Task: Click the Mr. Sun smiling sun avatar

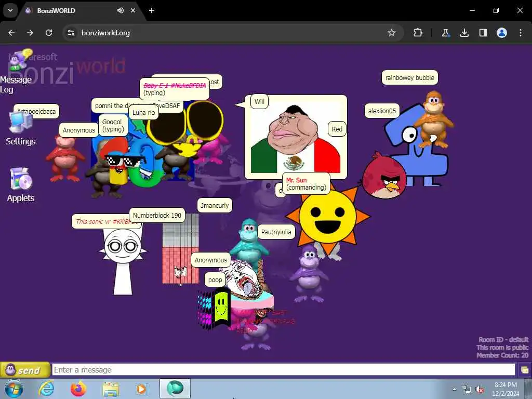Action: coord(328,217)
